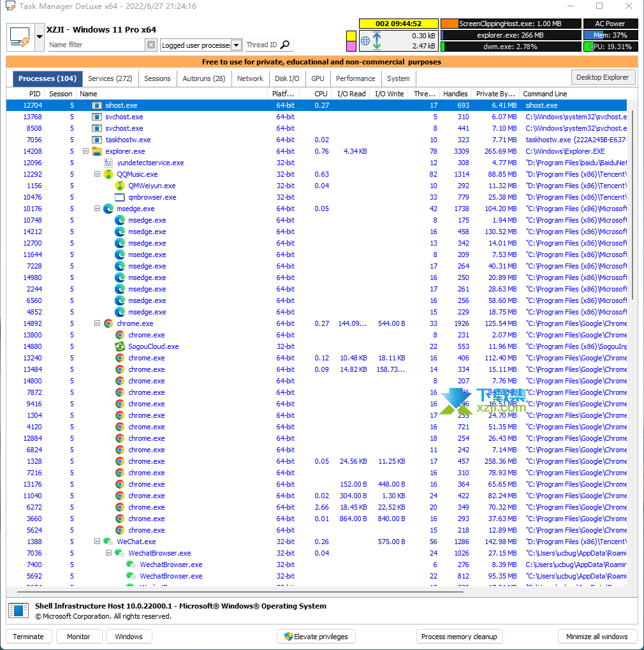
Task: Switch to the Performance tab
Action: (356, 78)
